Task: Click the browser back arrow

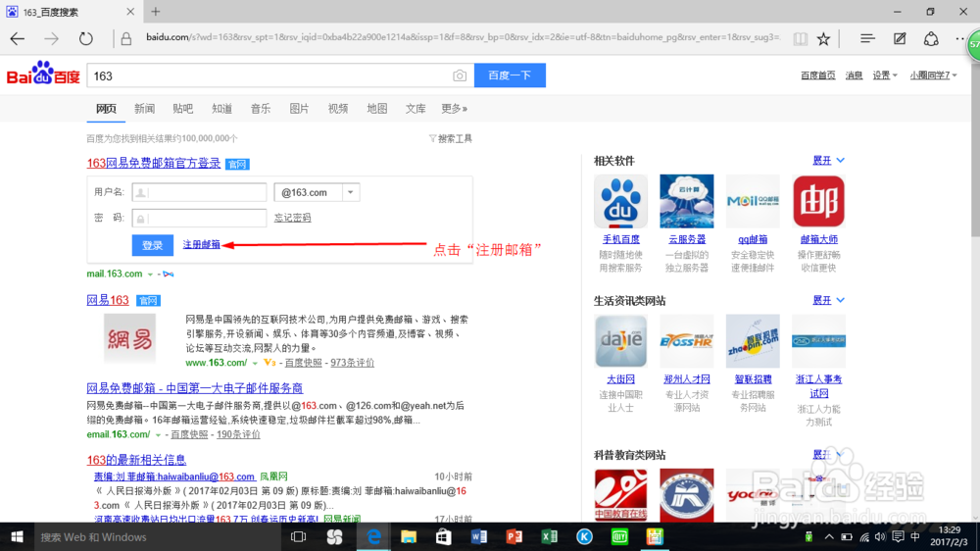Action: tap(18, 39)
